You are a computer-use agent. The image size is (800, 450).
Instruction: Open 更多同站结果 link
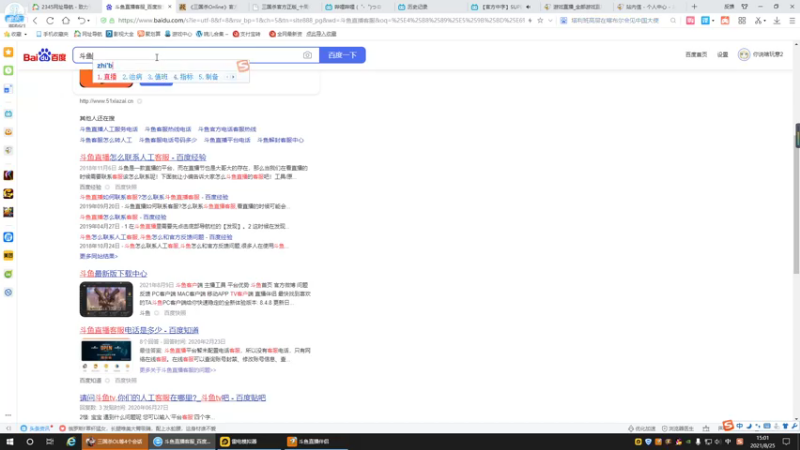point(98,256)
